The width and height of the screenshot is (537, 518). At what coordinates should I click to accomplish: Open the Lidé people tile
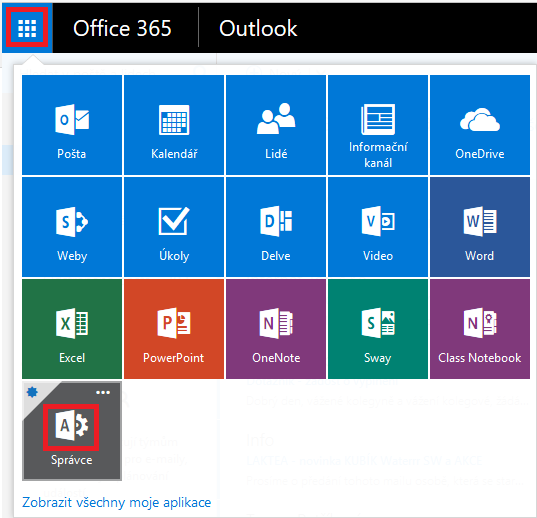point(276,125)
